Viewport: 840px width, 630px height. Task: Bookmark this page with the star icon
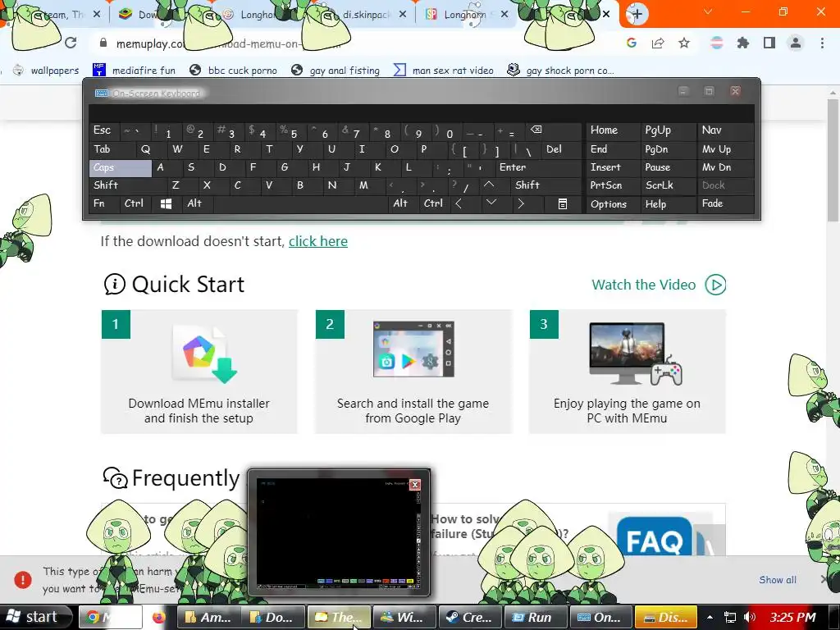click(x=684, y=43)
